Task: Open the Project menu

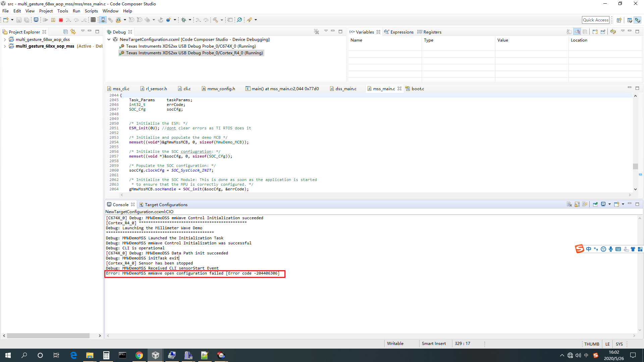Action: pos(46,11)
